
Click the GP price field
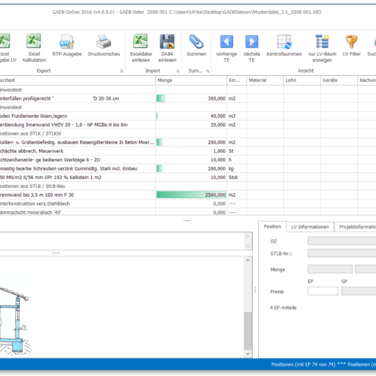click(x=359, y=291)
